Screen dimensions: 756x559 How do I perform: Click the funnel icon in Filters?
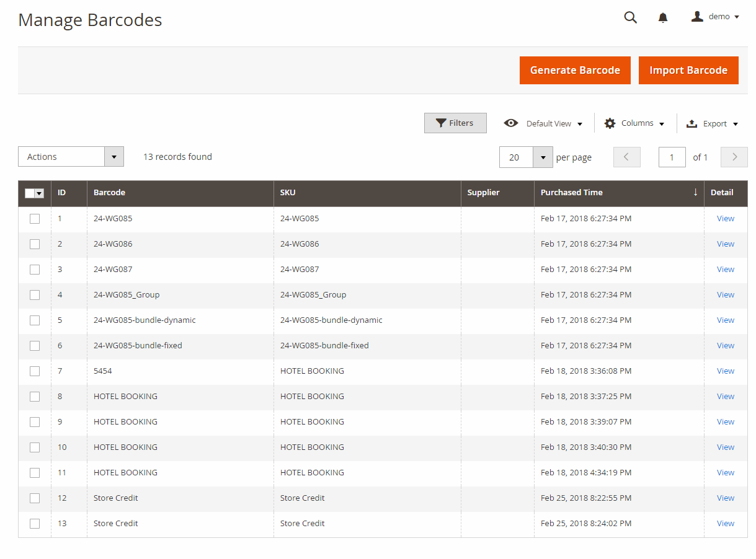click(x=441, y=123)
